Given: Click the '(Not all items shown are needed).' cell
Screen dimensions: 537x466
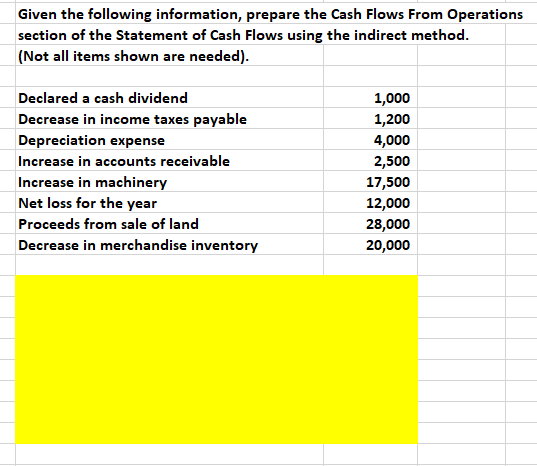Looking at the screenshot, I should 169,56.
